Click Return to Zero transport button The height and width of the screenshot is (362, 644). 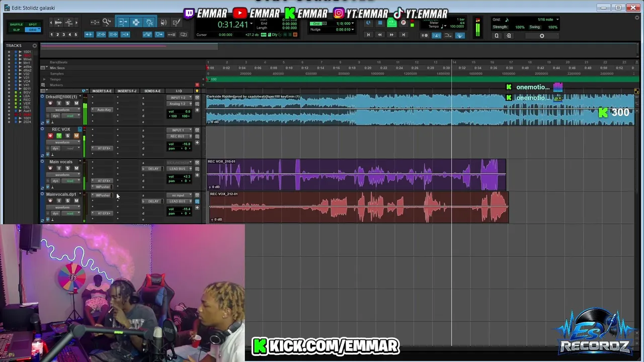[368, 35]
